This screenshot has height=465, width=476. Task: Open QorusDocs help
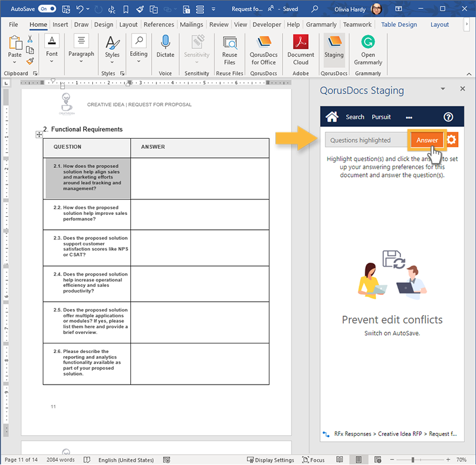coord(448,117)
